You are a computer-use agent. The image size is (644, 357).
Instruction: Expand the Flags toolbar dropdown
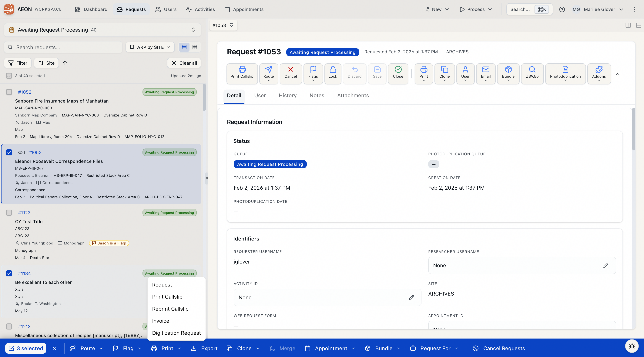313,74
